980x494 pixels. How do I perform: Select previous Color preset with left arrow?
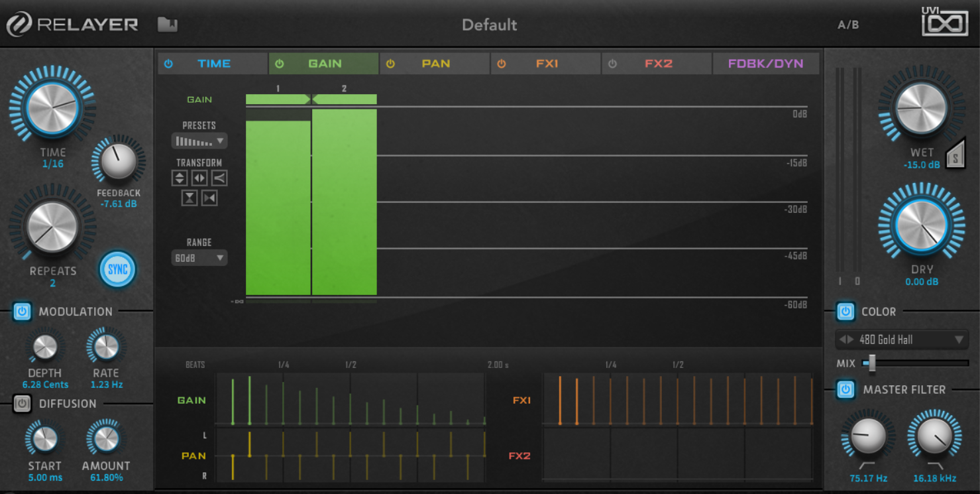pos(842,340)
